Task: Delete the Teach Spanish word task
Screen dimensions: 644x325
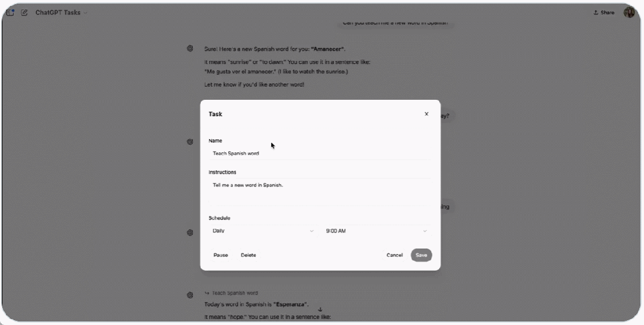Action: 248,255
